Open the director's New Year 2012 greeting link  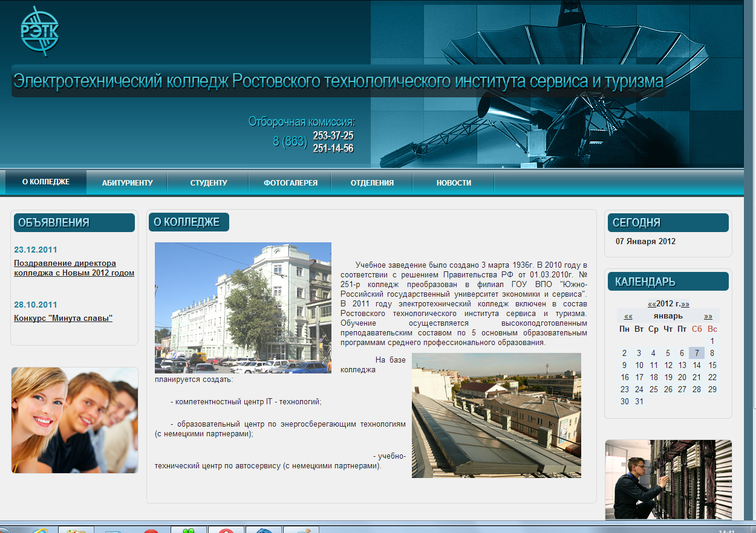(x=74, y=268)
